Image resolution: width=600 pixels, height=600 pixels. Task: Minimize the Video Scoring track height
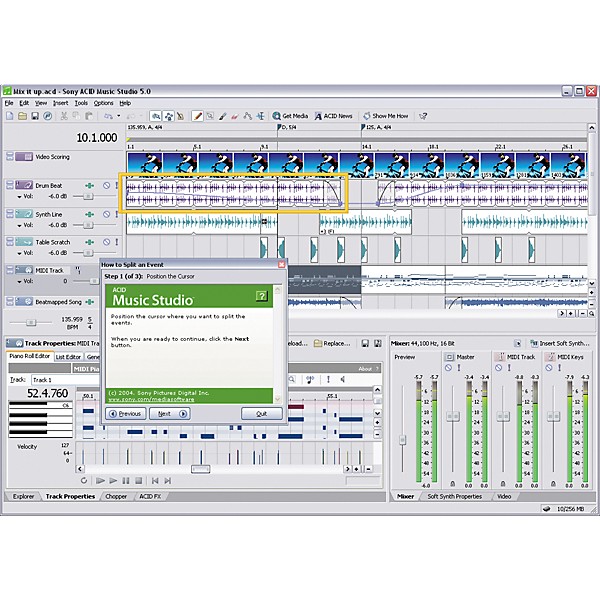click(x=10, y=155)
